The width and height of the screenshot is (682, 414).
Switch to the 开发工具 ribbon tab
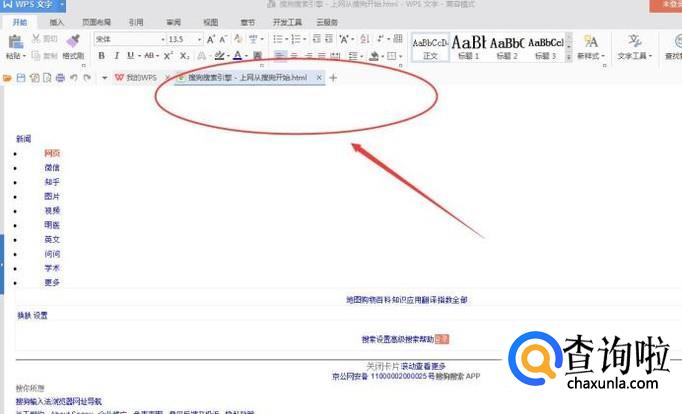point(287,22)
